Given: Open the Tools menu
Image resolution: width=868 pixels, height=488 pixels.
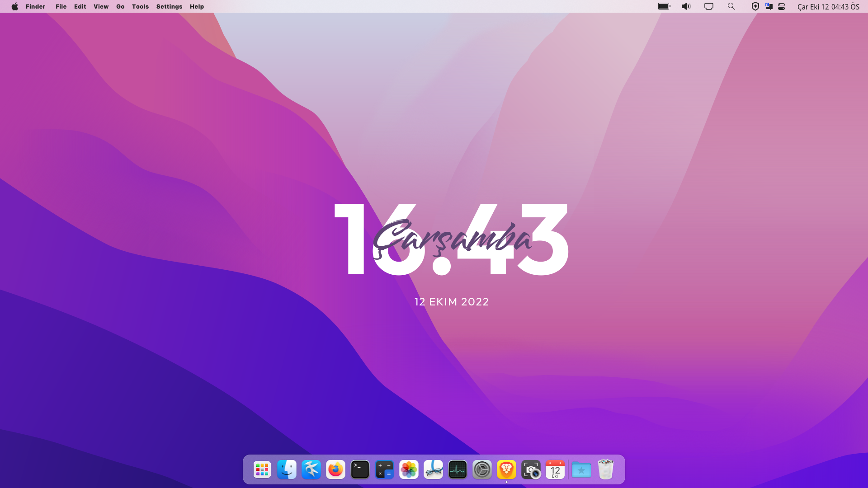Looking at the screenshot, I should [x=140, y=6].
